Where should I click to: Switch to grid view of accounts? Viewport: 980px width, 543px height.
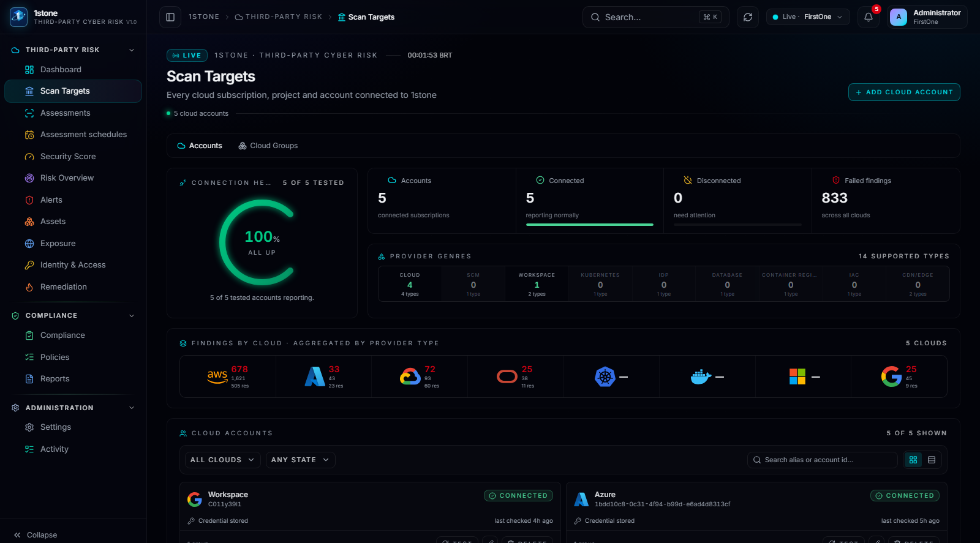pos(913,460)
